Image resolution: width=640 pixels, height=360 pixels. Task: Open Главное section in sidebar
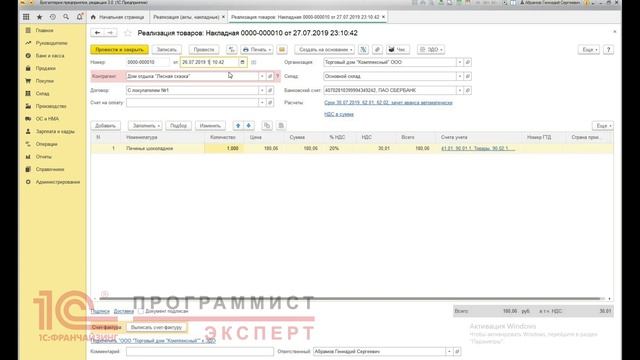click(44, 30)
